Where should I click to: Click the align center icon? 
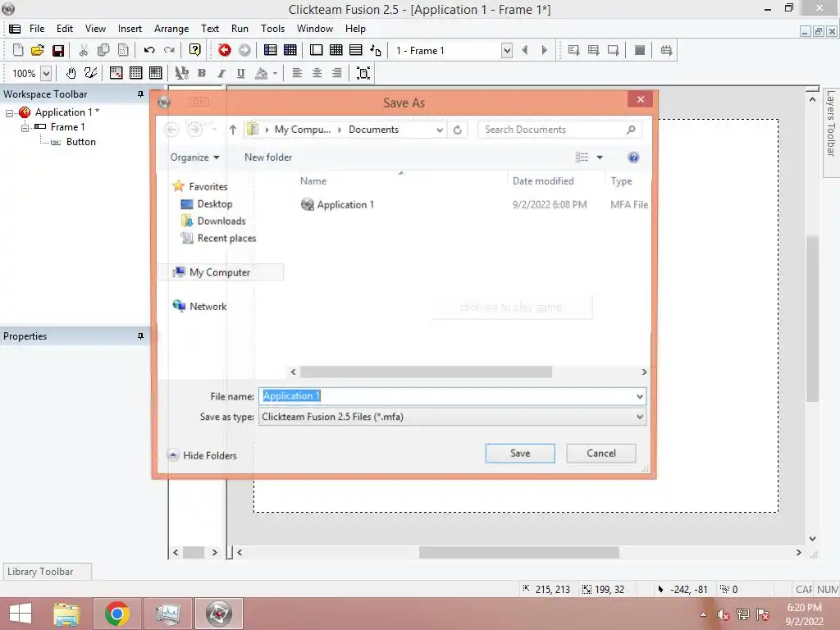[317, 73]
